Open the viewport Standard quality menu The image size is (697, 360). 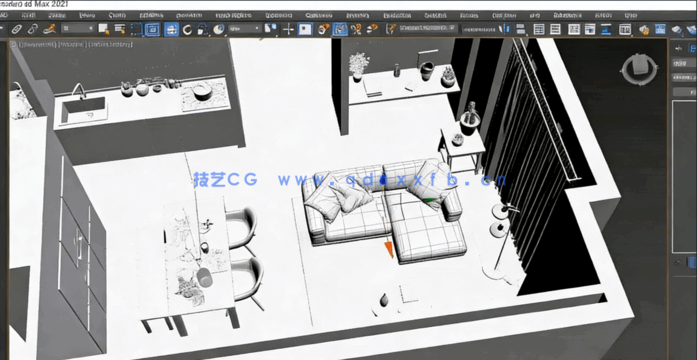click(x=71, y=45)
